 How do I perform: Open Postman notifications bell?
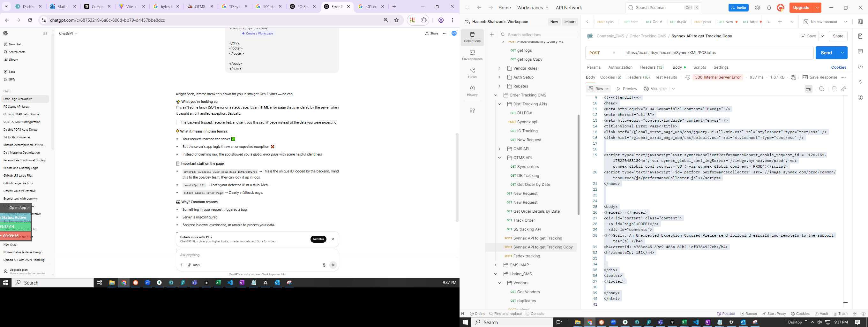coord(769,8)
